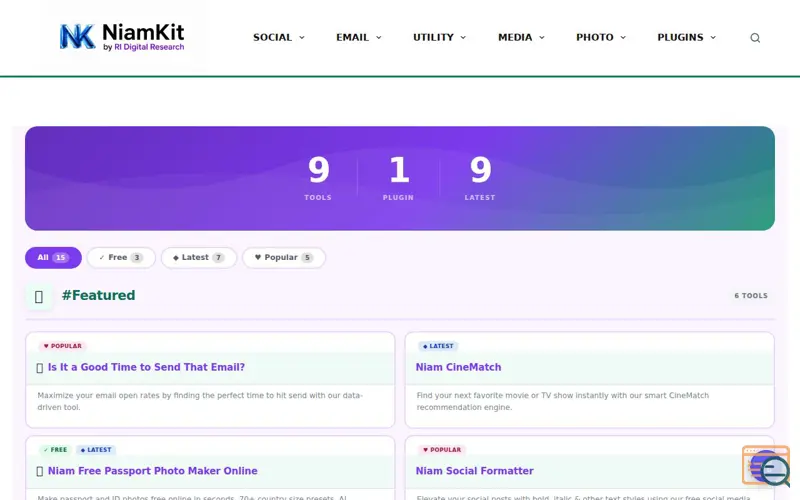Screen dimensions: 800x500
Task: Select the All 15 filter pill
Action: 53,258
